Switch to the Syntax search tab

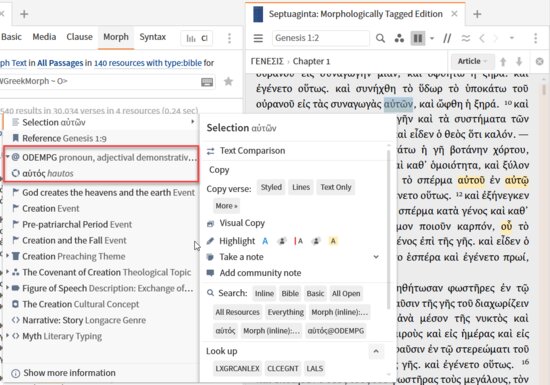pyautogui.click(x=153, y=37)
